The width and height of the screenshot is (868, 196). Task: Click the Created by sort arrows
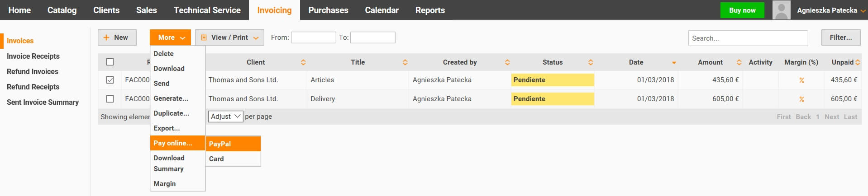coord(507,62)
